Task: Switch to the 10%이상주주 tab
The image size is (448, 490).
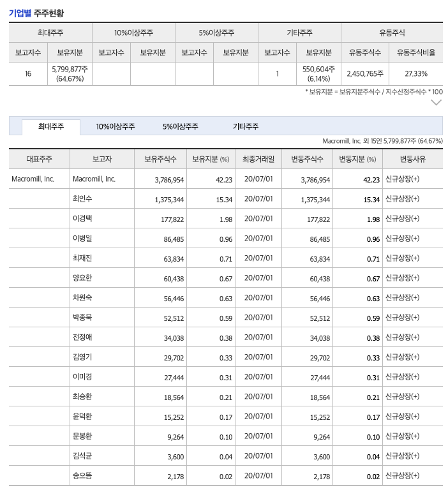Action: (x=116, y=127)
